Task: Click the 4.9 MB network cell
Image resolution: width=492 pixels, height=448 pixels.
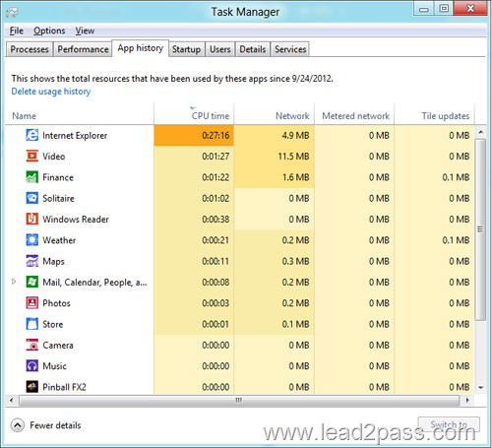Action: pyautogui.click(x=275, y=135)
